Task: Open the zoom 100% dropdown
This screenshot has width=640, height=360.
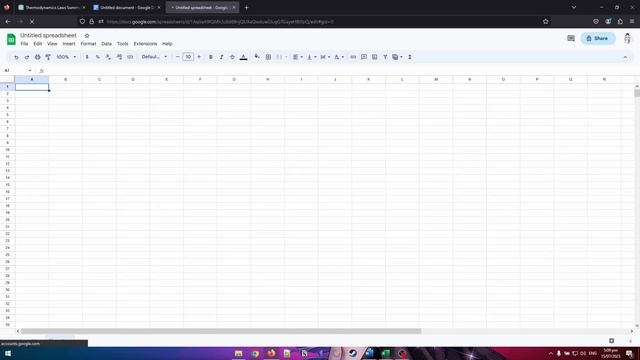Action: tap(66, 57)
